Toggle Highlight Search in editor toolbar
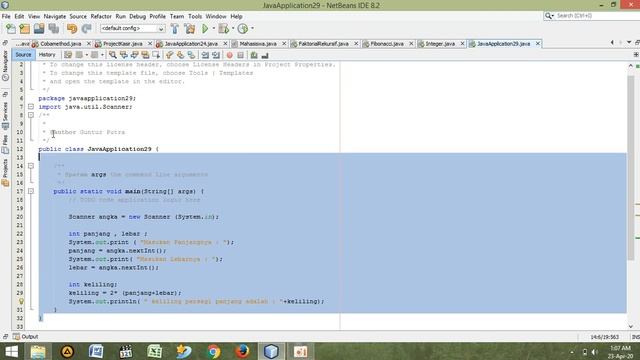640x360 pixels. 145,55
